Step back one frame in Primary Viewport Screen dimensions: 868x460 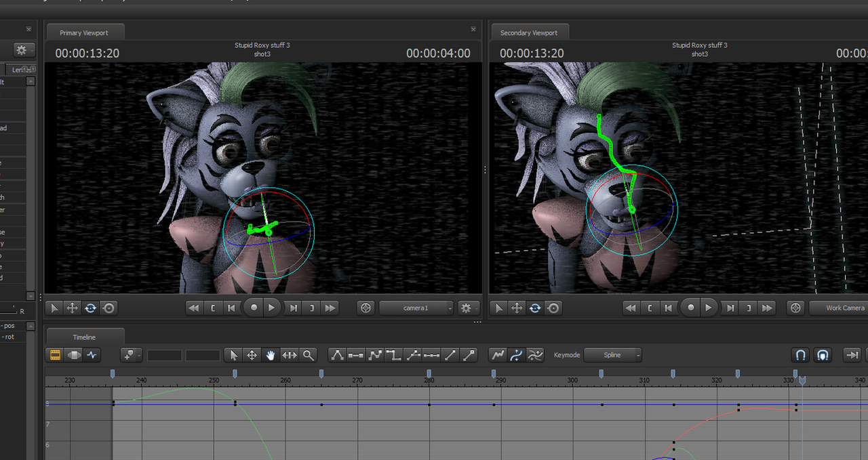(231, 308)
